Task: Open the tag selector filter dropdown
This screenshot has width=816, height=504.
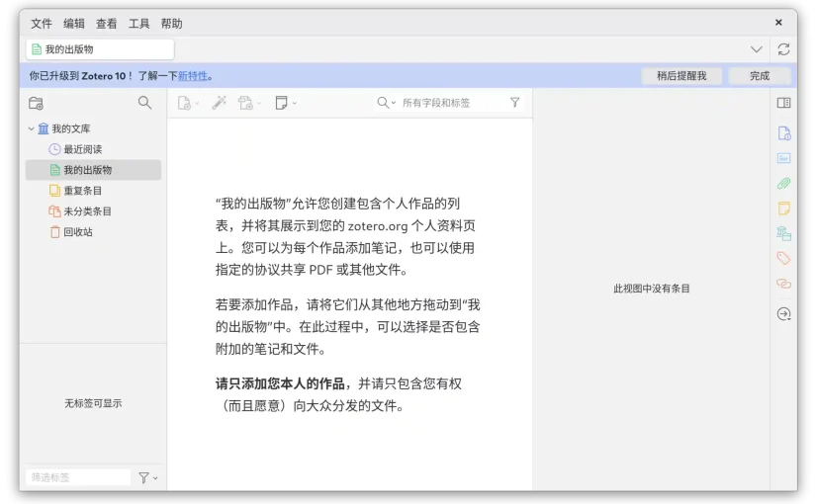Action: point(148,477)
